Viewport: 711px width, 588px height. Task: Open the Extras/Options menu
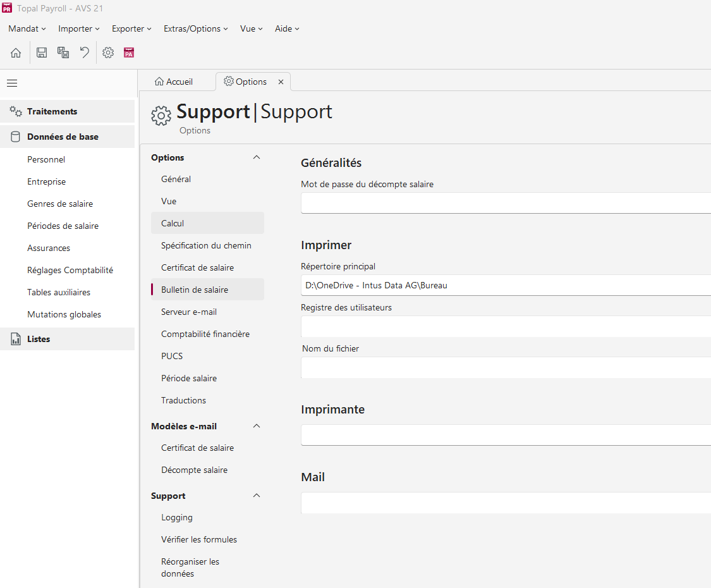(195, 28)
